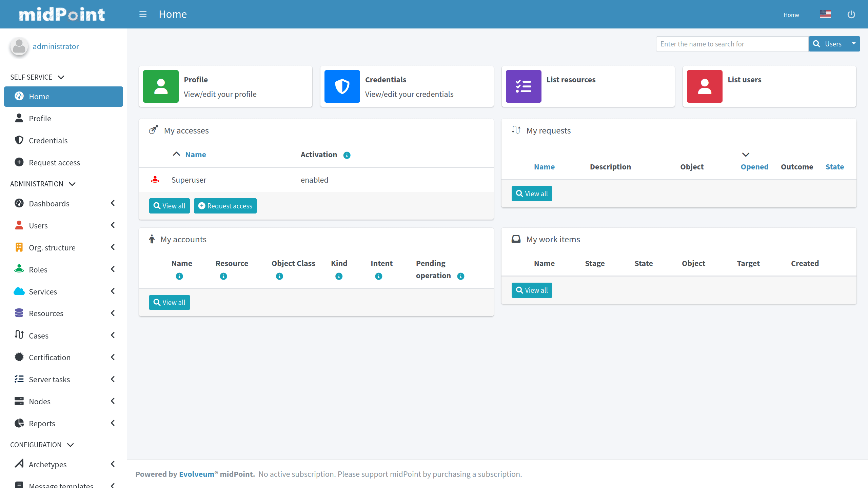The width and height of the screenshot is (868, 488).
Task: Focus the name search input field
Action: [732, 44]
